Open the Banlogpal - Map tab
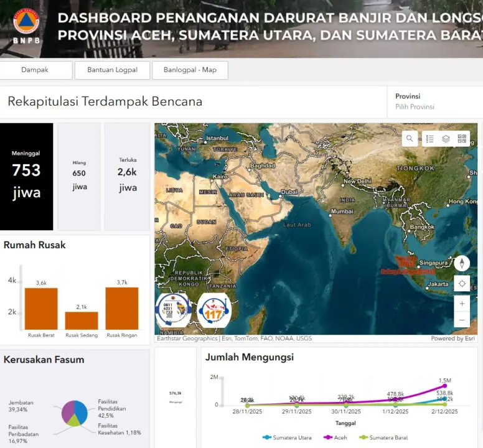The height and width of the screenshot is (448, 483). (190, 70)
